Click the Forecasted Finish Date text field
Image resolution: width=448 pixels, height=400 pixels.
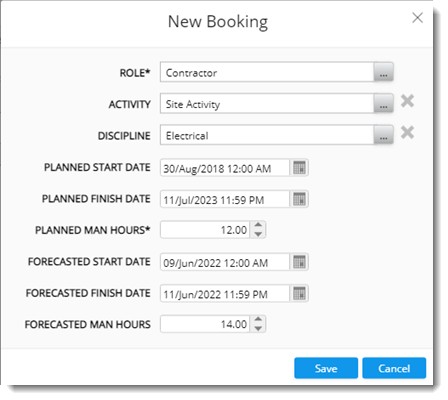click(225, 293)
